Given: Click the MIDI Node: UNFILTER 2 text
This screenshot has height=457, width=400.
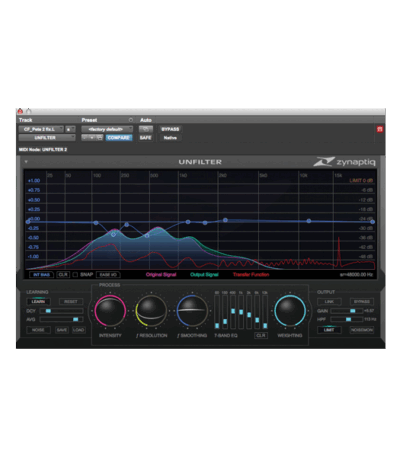Looking at the screenshot, I should 43,150.
